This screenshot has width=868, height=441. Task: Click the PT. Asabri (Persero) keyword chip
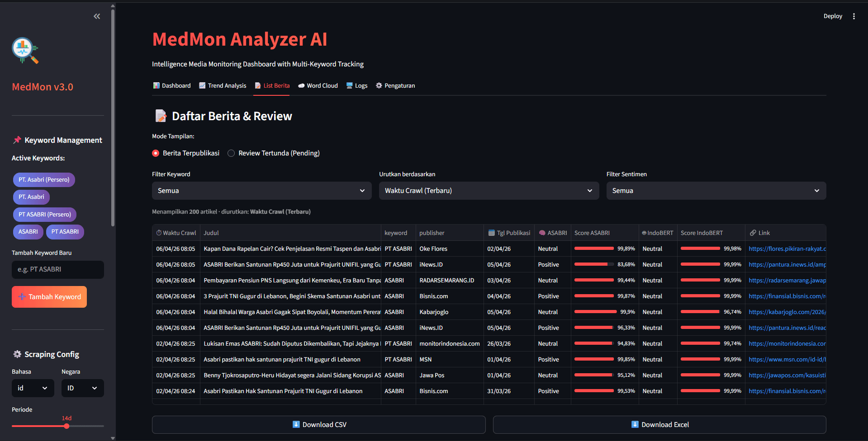point(44,180)
